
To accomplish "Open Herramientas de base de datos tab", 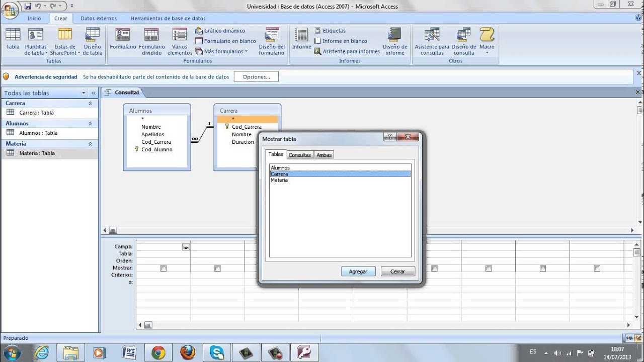I will click(x=168, y=19).
